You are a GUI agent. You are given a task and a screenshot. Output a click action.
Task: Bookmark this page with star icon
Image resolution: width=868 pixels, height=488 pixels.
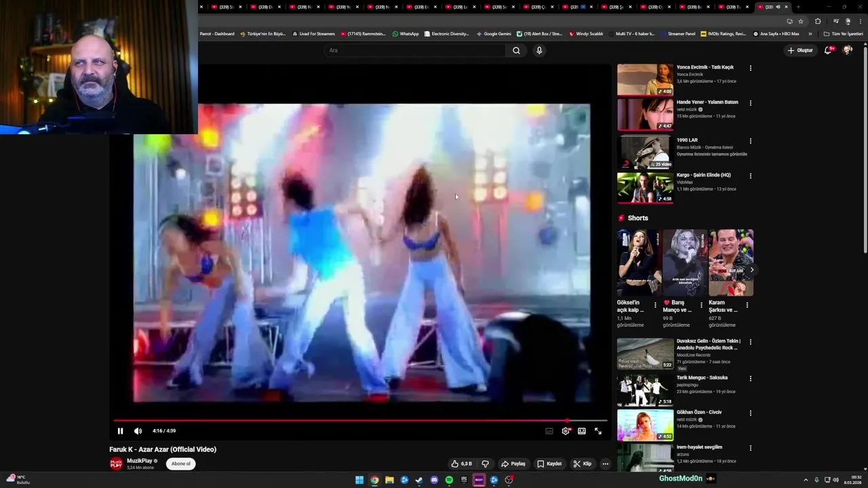click(801, 21)
